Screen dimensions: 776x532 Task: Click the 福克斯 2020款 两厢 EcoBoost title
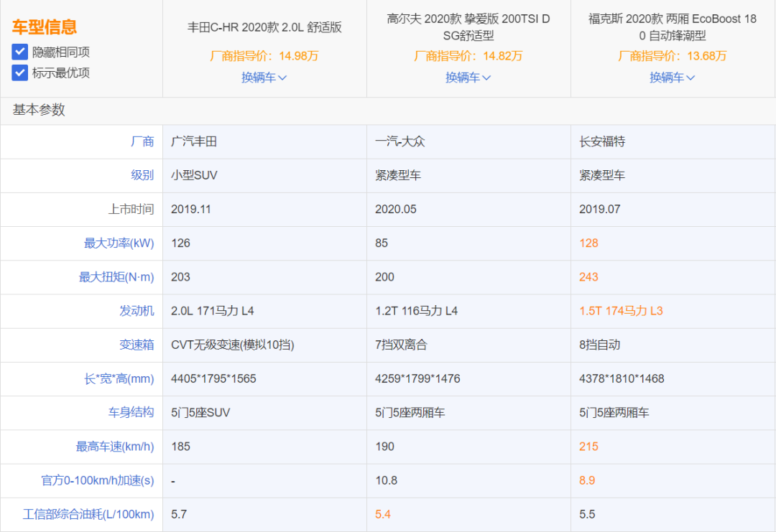pos(672,27)
